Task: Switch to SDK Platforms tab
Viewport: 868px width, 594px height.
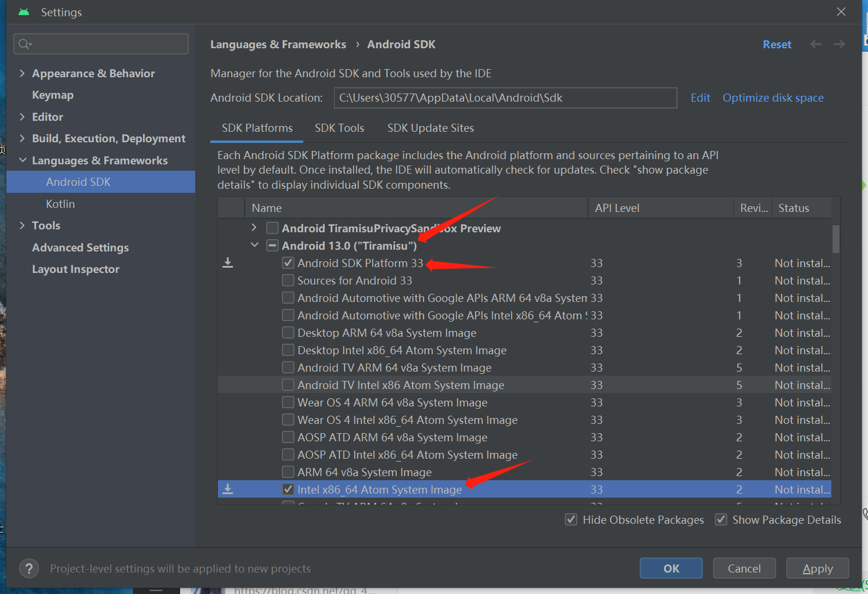Action: click(x=257, y=128)
